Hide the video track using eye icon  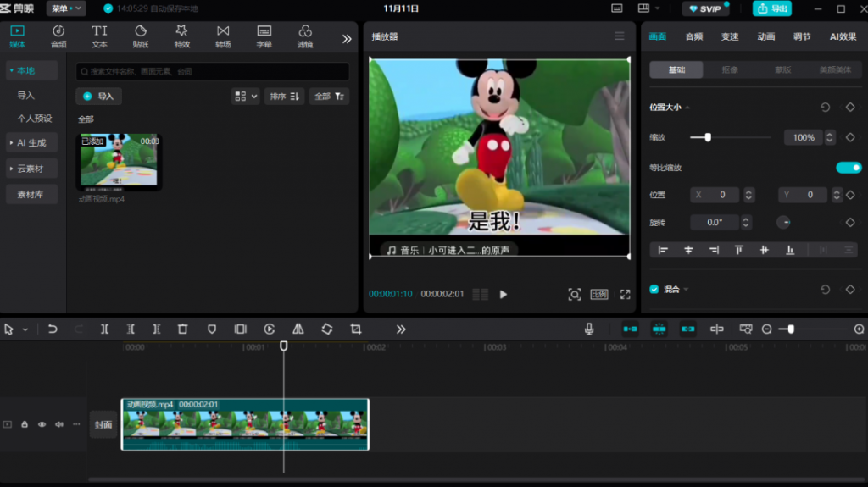[x=42, y=424]
